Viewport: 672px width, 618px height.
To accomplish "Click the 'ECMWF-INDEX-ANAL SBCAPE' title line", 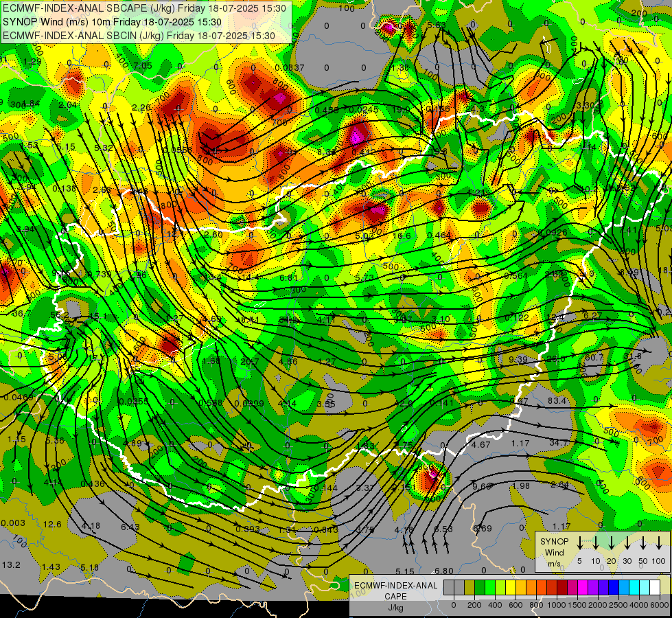I will click(x=144, y=8).
